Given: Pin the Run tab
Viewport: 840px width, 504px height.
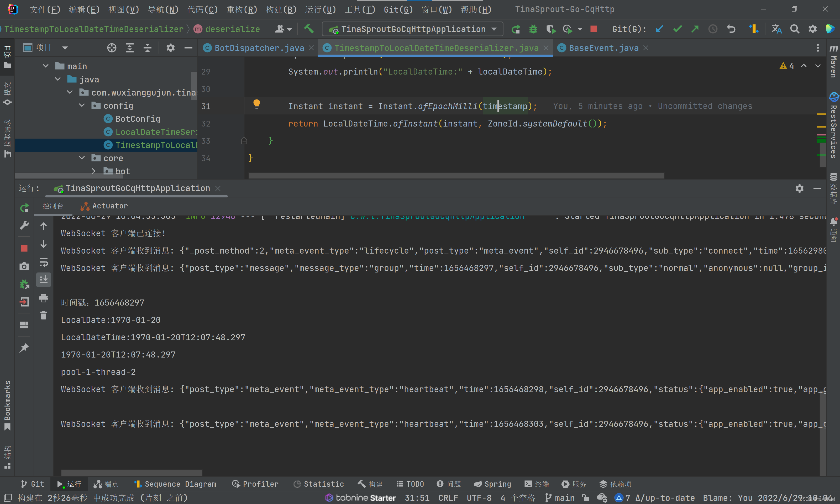Looking at the screenshot, I should [24, 348].
